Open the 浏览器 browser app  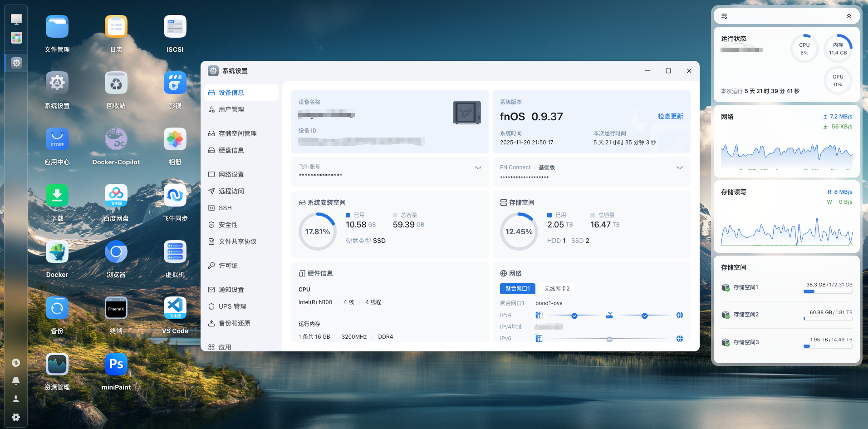click(x=116, y=252)
